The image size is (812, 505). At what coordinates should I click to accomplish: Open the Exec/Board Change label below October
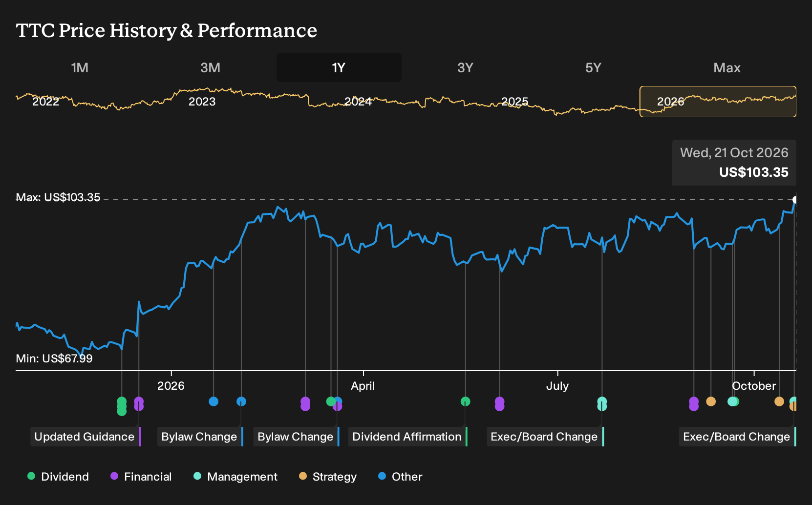pyautogui.click(x=738, y=437)
